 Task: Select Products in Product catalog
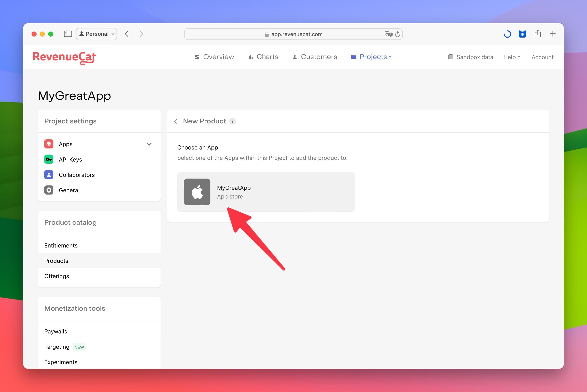99,261
